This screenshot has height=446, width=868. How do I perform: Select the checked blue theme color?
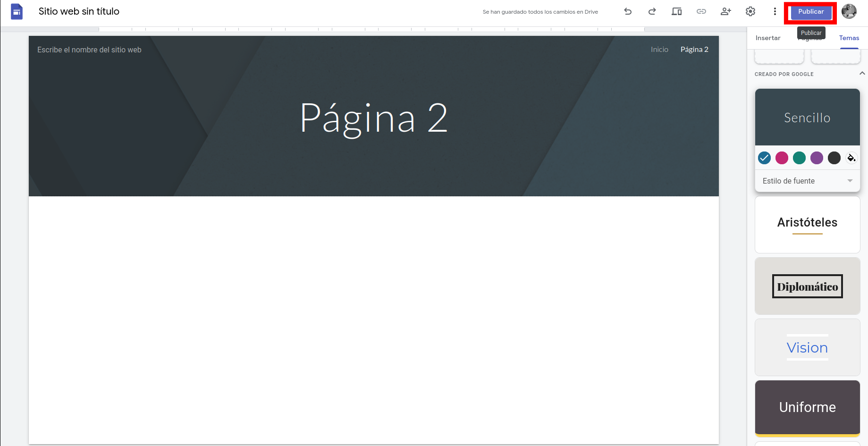(x=764, y=158)
